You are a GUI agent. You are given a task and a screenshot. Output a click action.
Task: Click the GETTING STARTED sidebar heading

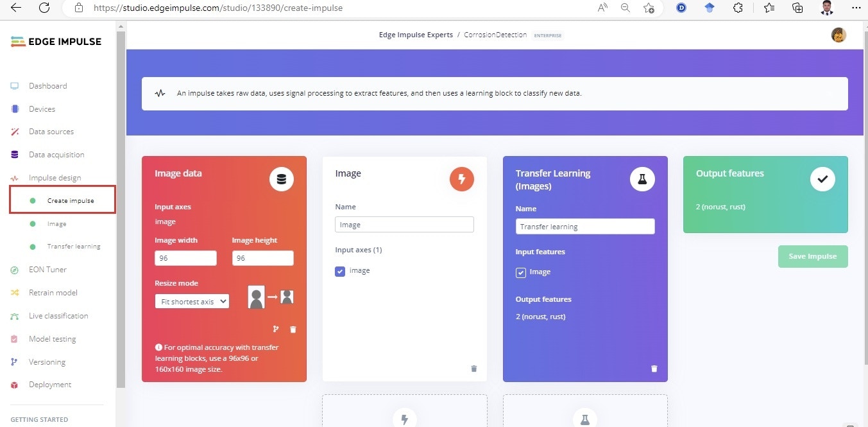(39, 420)
